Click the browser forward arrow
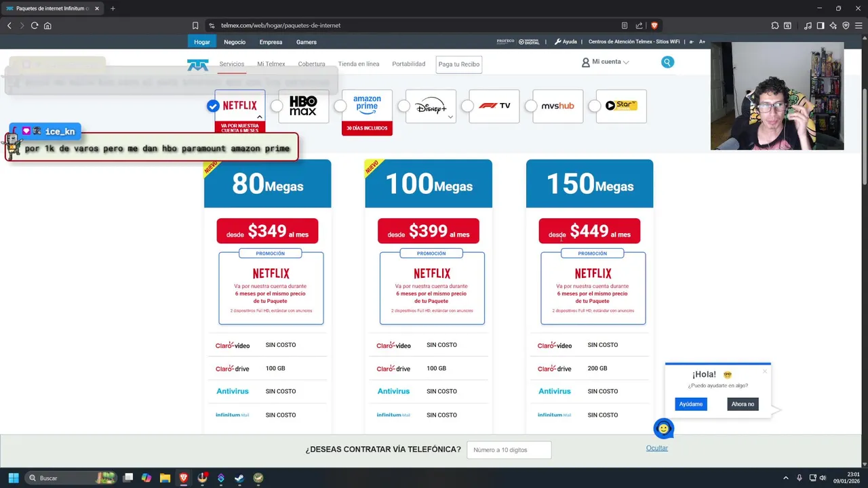 pos(22,26)
